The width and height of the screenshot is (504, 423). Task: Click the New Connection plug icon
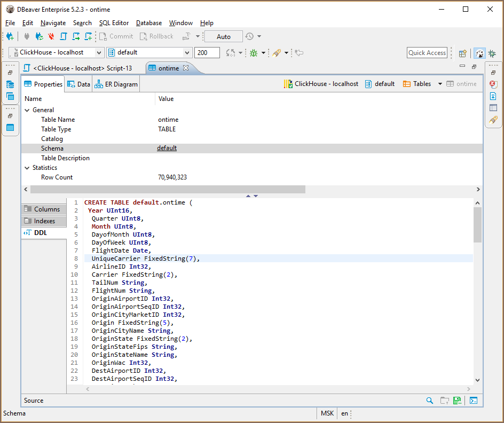click(x=10, y=36)
